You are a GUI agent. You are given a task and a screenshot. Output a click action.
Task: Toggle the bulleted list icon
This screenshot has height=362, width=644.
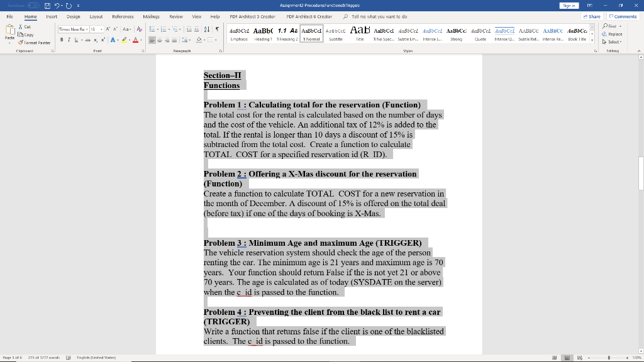click(152, 29)
